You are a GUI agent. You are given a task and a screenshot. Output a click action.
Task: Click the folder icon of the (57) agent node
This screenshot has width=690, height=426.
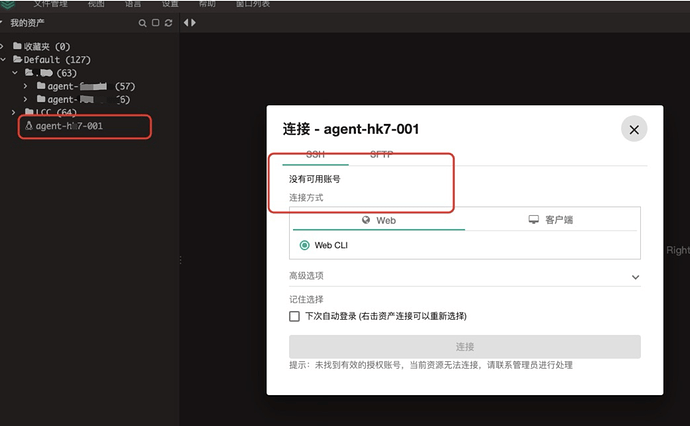pyautogui.click(x=41, y=86)
